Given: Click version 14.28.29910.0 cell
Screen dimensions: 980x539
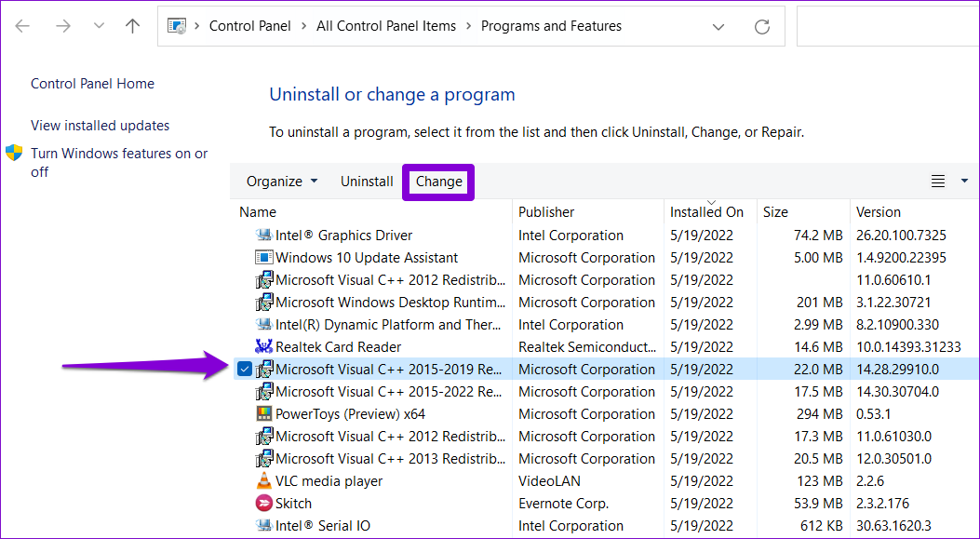Looking at the screenshot, I should 897,370.
